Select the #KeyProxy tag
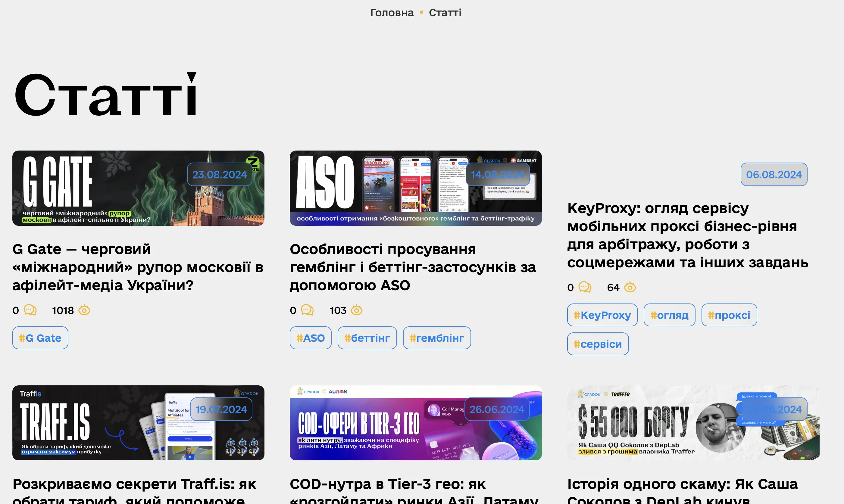The height and width of the screenshot is (504, 844). (602, 315)
